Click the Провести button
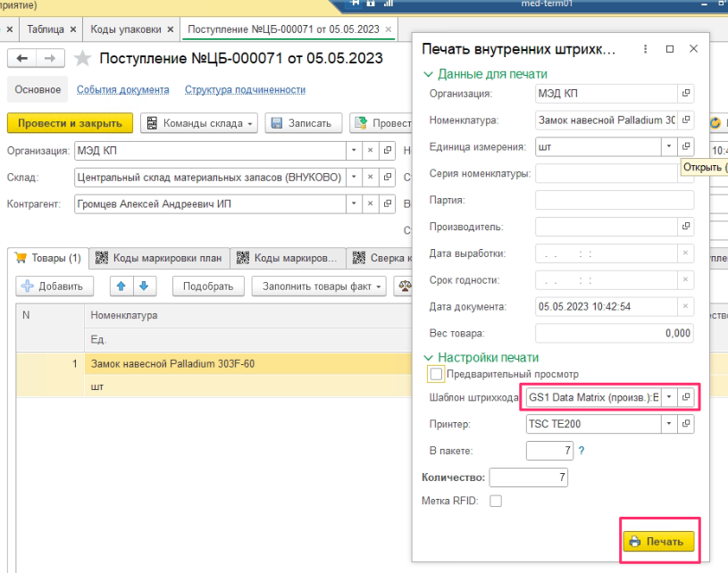The width and height of the screenshot is (728, 573). pos(381,123)
